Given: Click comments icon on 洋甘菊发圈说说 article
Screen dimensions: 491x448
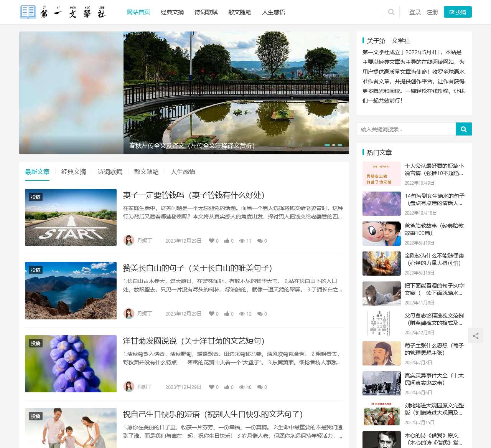Looking at the screenshot, I should click(260, 387).
